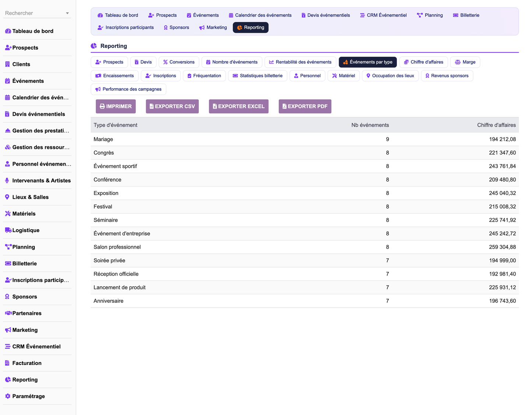The image size is (532, 415).
Task: Click the Reporting pie chart icon in sidebar
Action: [8, 380]
